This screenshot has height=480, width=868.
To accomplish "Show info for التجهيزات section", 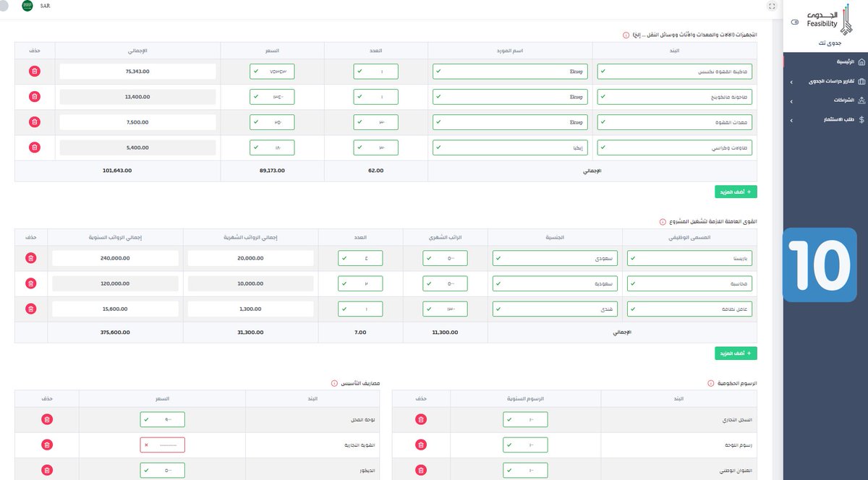I will click(x=626, y=35).
